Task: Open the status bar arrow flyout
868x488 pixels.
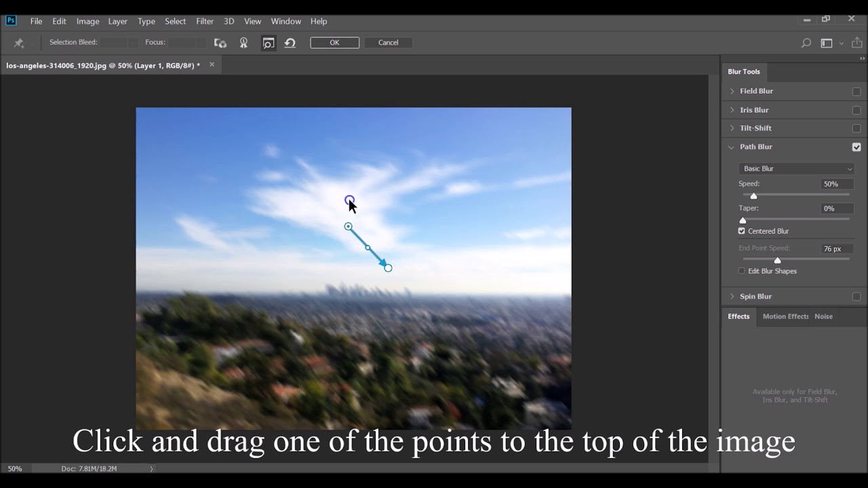Action: pos(151,468)
